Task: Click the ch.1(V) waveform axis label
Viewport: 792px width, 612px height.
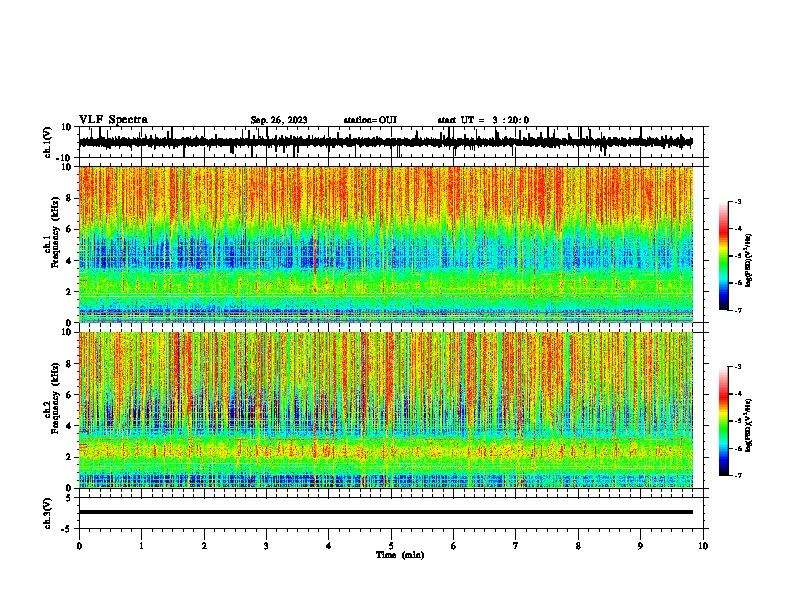Action: [x=48, y=142]
